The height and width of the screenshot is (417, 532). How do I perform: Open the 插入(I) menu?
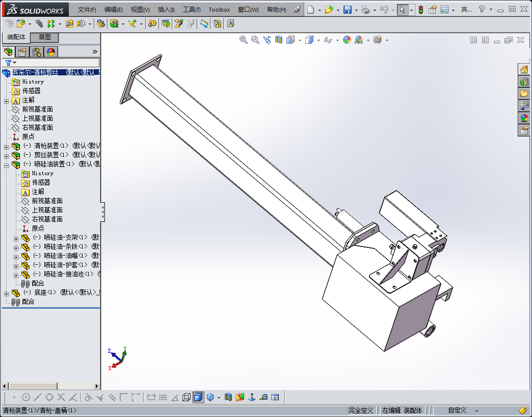[166, 10]
